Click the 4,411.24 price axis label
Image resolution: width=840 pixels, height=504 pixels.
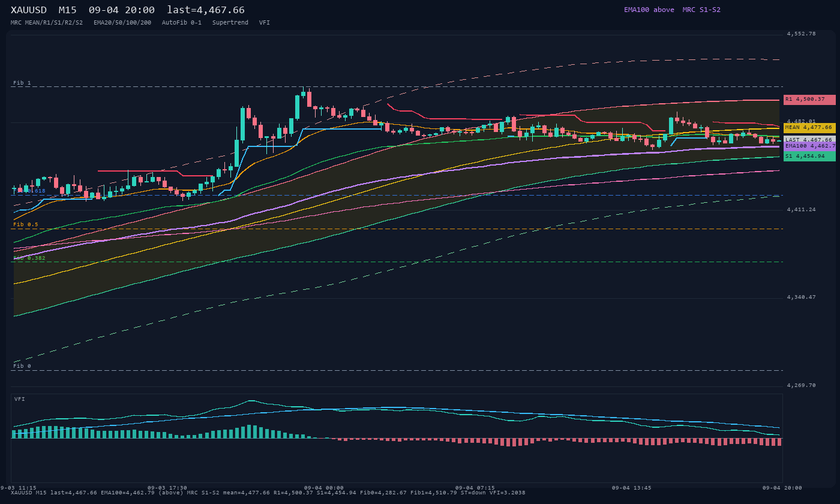pyautogui.click(x=802, y=210)
